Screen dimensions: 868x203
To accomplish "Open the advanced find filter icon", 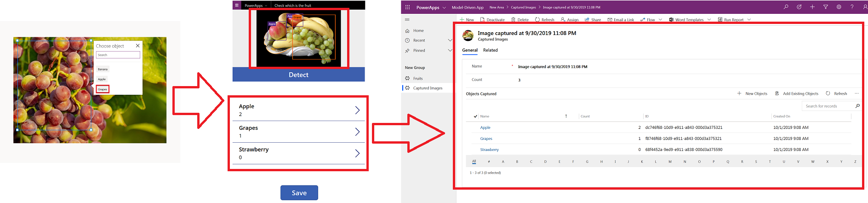I will [825, 7].
